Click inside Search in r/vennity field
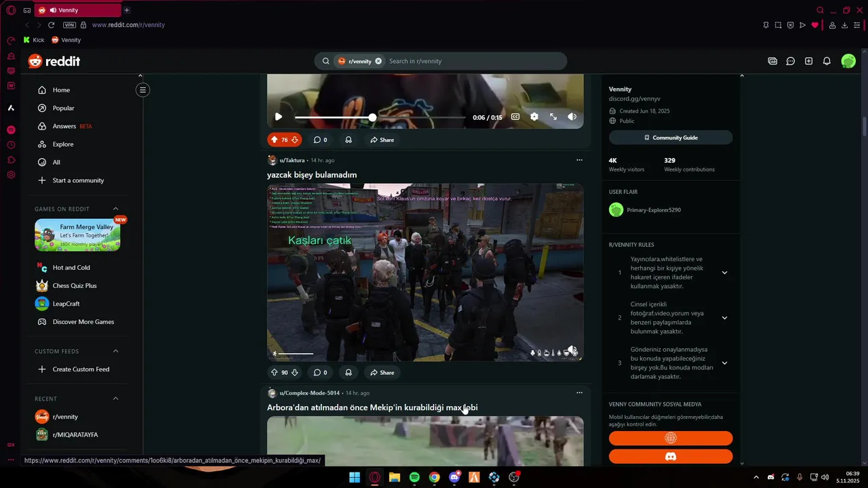 475,61
